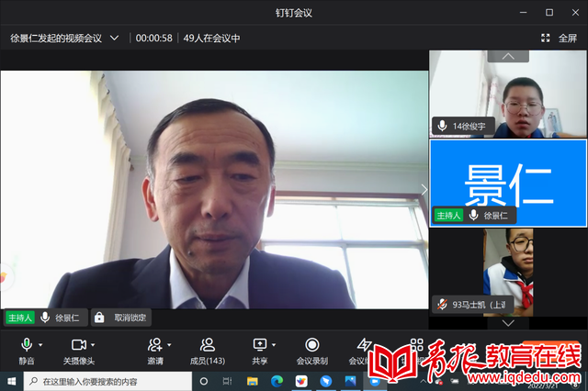Open DingTalk blue wing icon on taskbar

(x=326, y=381)
